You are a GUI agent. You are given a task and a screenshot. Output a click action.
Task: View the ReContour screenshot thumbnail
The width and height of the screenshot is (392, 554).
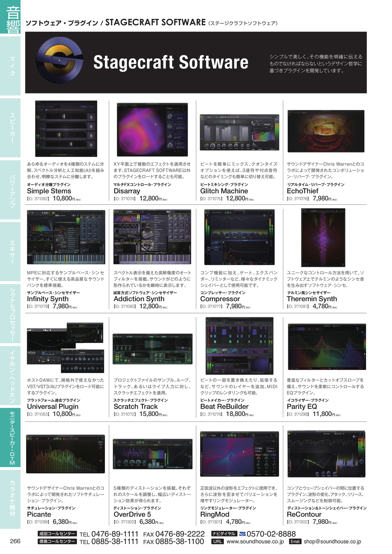pyautogui.click(x=326, y=454)
